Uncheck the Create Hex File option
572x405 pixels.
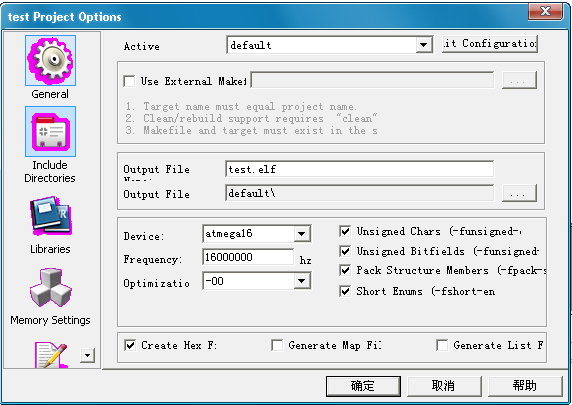pyautogui.click(x=130, y=345)
